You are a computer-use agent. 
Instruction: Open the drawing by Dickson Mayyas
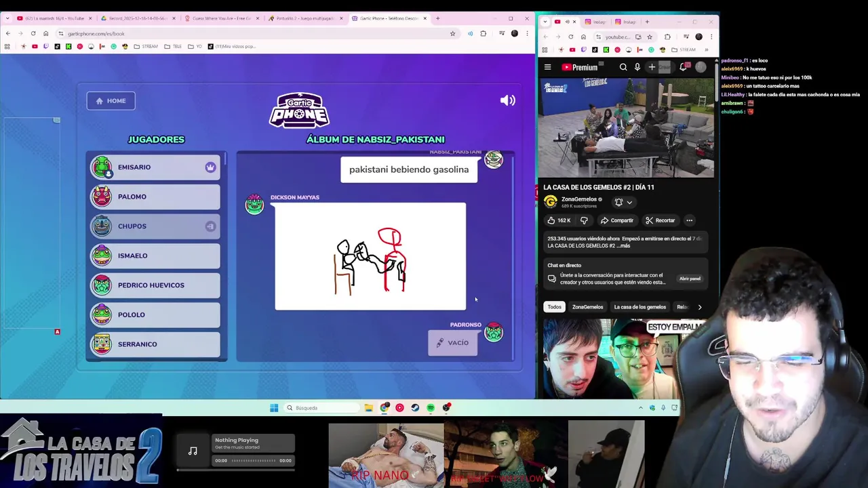pyautogui.click(x=370, y=256)
